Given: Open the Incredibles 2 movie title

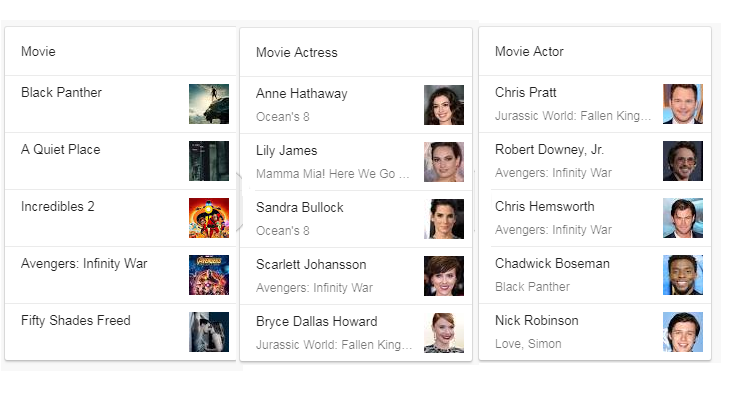Looking at the screenshot, I should (58, 206).
